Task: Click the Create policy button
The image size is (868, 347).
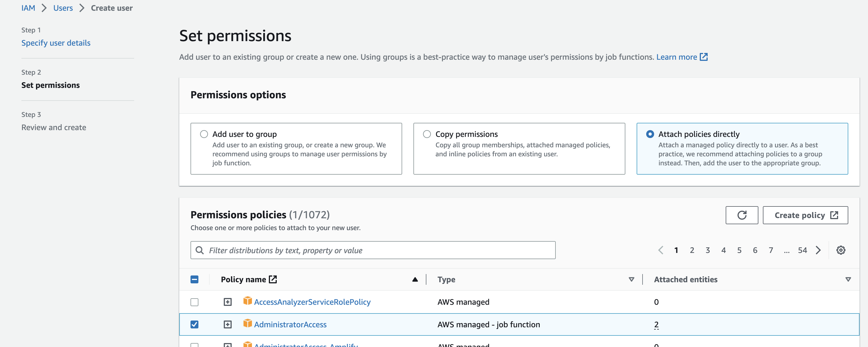Action: (x=805, y=215)
